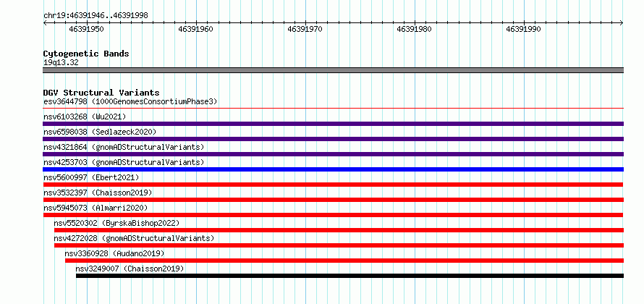The image size is (644, 304).
Task: Select the Cytogenetic Bands track title
Action: tap(86, 54)
